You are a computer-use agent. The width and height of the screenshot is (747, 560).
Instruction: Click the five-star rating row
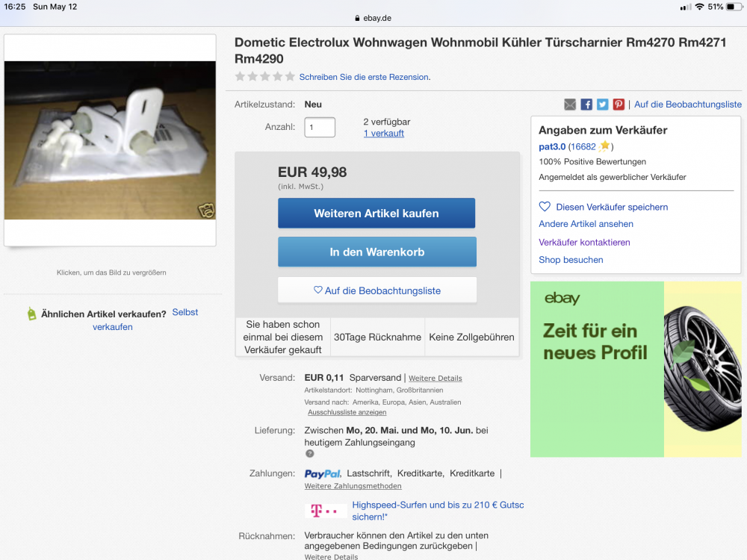(265, 77)
